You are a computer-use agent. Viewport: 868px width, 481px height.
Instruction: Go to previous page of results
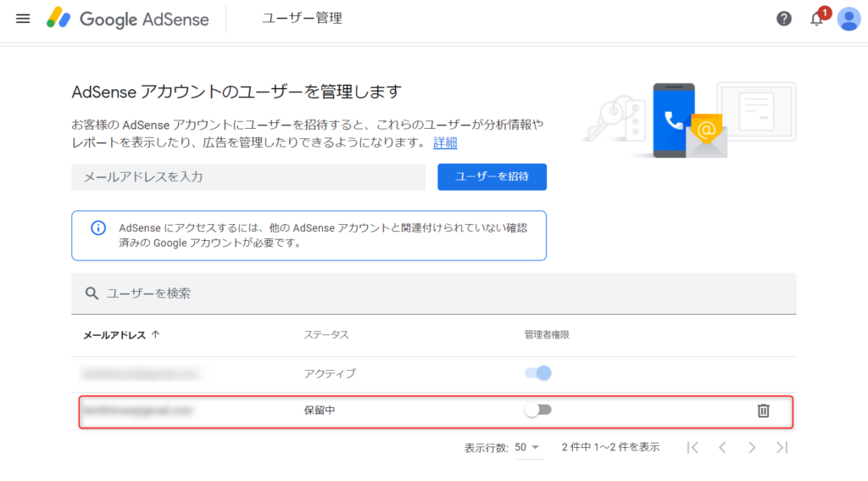(722, 447)
